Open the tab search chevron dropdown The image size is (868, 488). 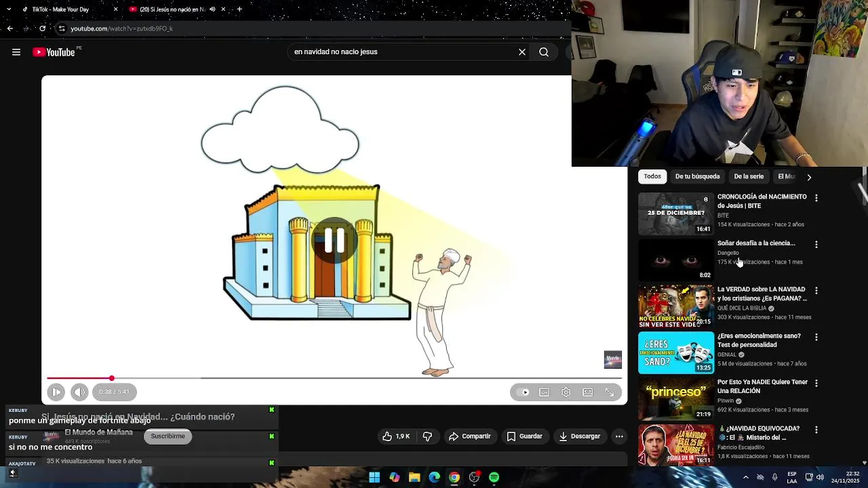point(7,9)
